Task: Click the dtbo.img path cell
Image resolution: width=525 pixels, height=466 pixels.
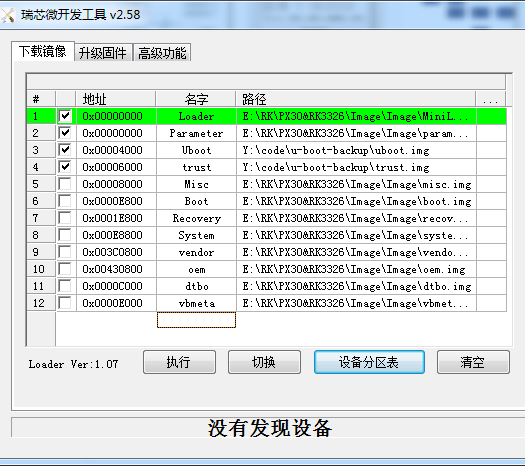Action: pos(356,286)
